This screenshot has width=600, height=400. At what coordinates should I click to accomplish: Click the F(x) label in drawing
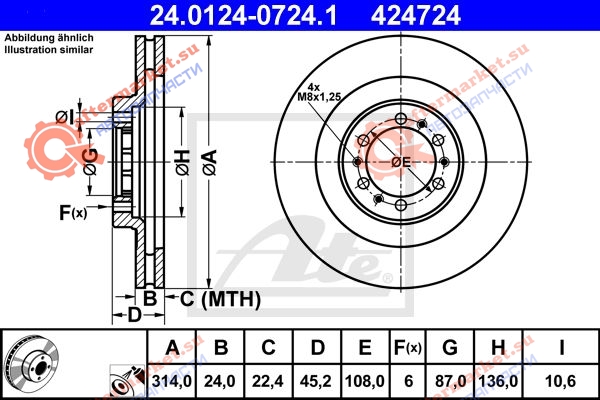click(73, 212)
